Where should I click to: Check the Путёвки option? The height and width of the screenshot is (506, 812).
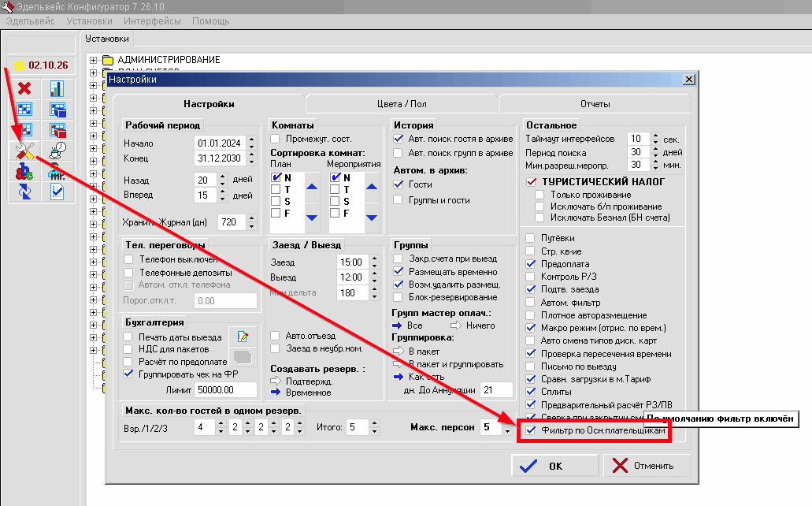[530, 238]
